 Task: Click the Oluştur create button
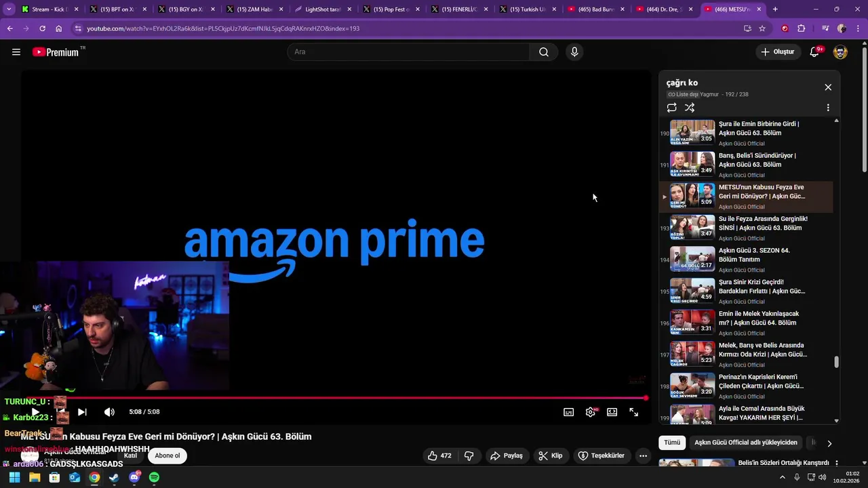coord(777,52)
